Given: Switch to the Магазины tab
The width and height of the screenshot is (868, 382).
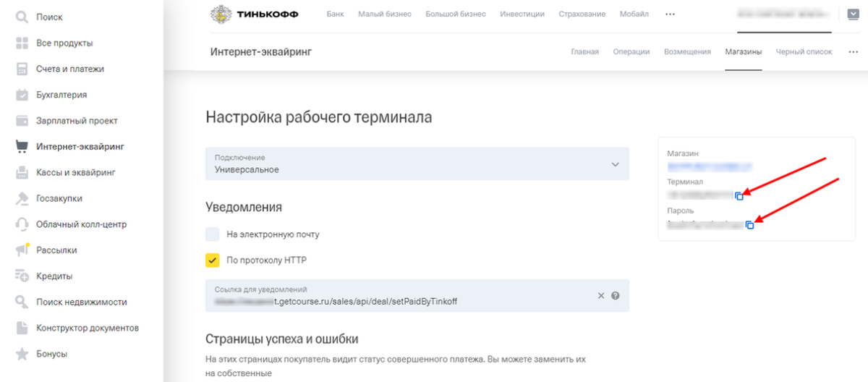Looking at the screenshot, I should (x=744, y=52).
